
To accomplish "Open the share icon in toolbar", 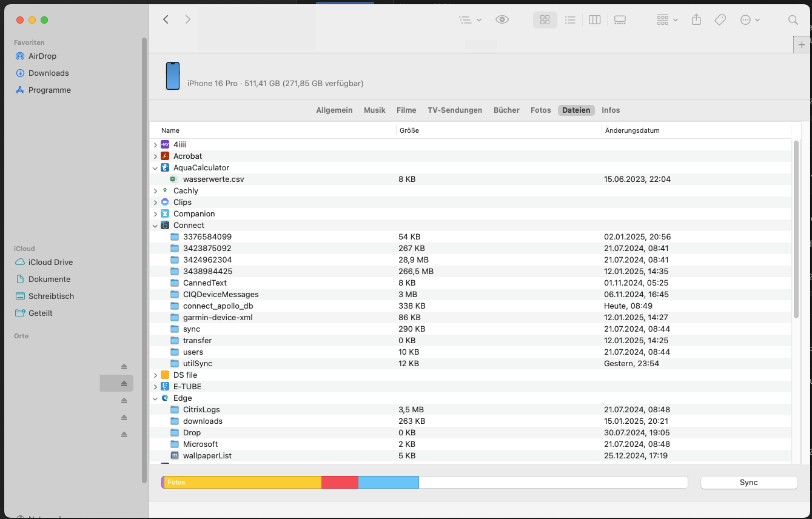I will point(696,19).
